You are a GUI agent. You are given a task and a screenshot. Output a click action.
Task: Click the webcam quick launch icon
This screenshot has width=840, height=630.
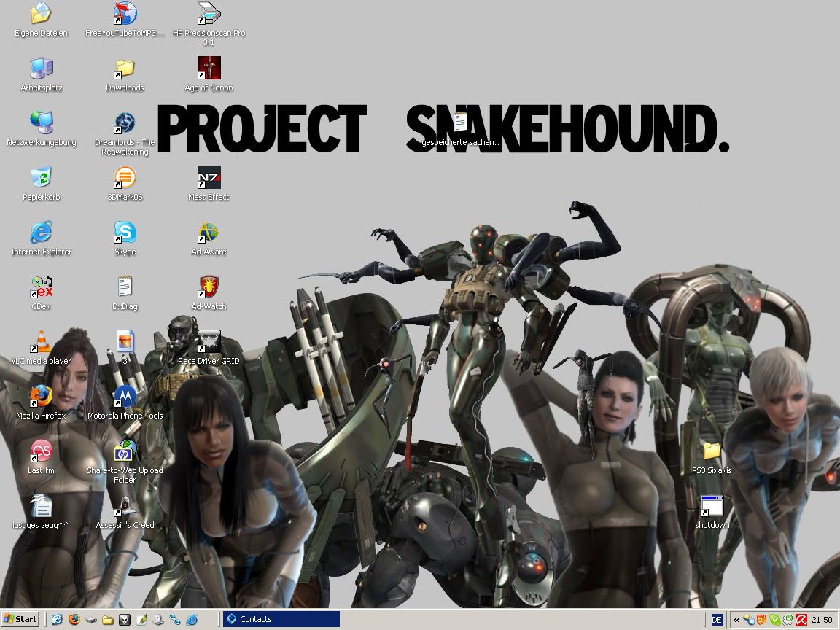click(158, 619)
